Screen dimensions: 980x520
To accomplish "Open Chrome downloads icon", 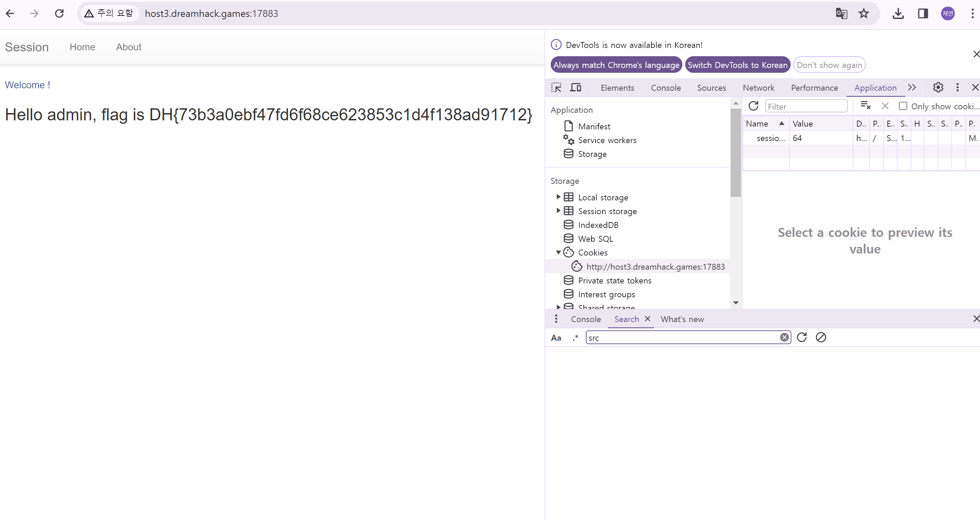I will (898, 14).
